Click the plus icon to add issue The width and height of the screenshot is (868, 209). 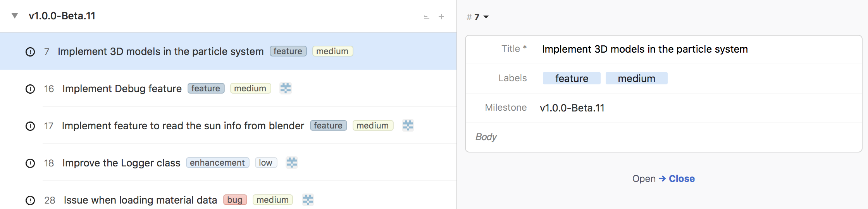(x=441, y=17)
